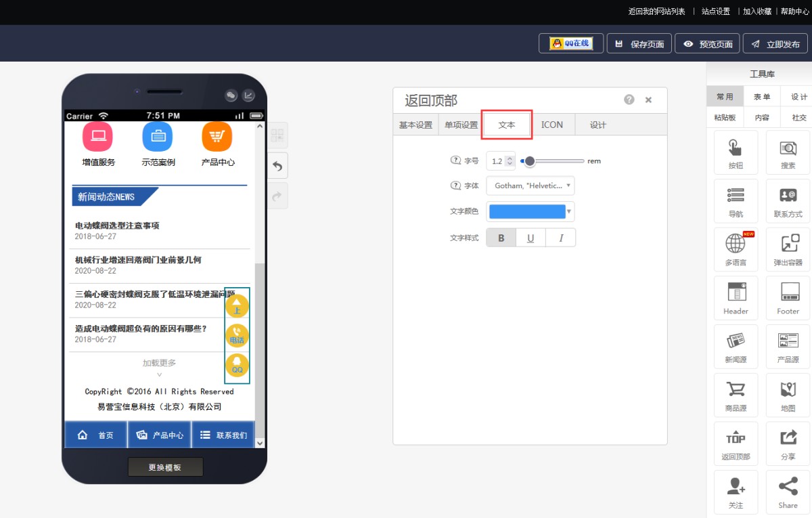Add the Header widget
This screenshot has height=518, width=812.
click(736, 299)
